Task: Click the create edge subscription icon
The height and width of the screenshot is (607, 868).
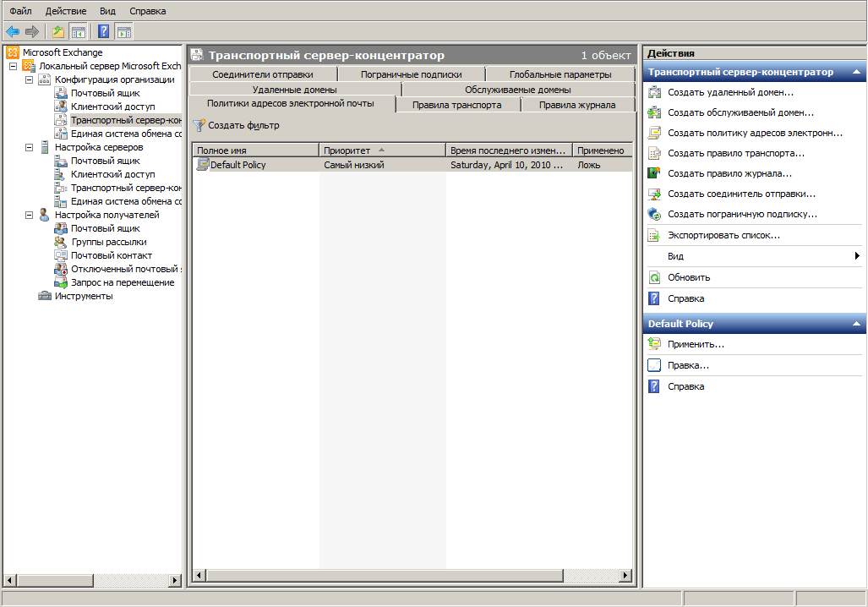Action: click(654, 215)
